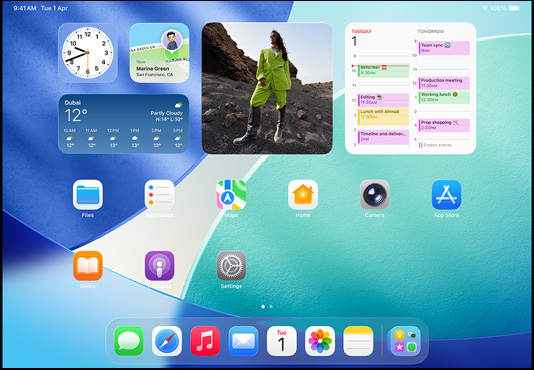Open the green 9:30AM calendar event
Screen dimensions: 534x370
point(383,71)
